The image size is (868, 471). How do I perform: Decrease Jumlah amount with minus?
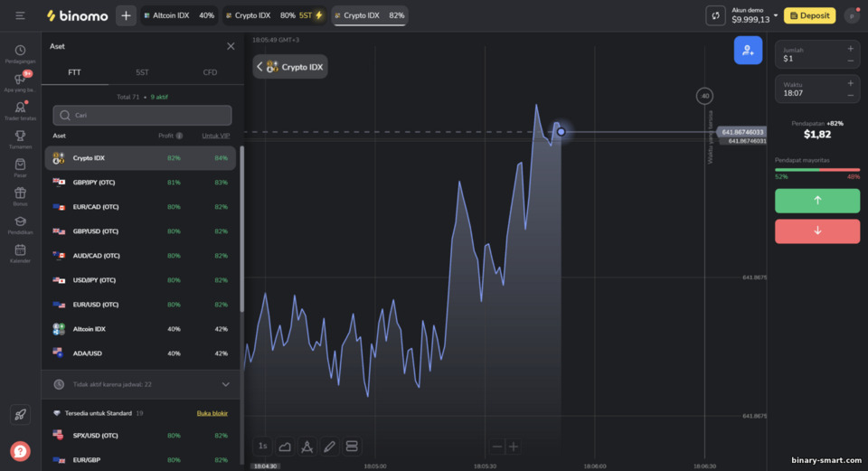click(x=850, y=61)
